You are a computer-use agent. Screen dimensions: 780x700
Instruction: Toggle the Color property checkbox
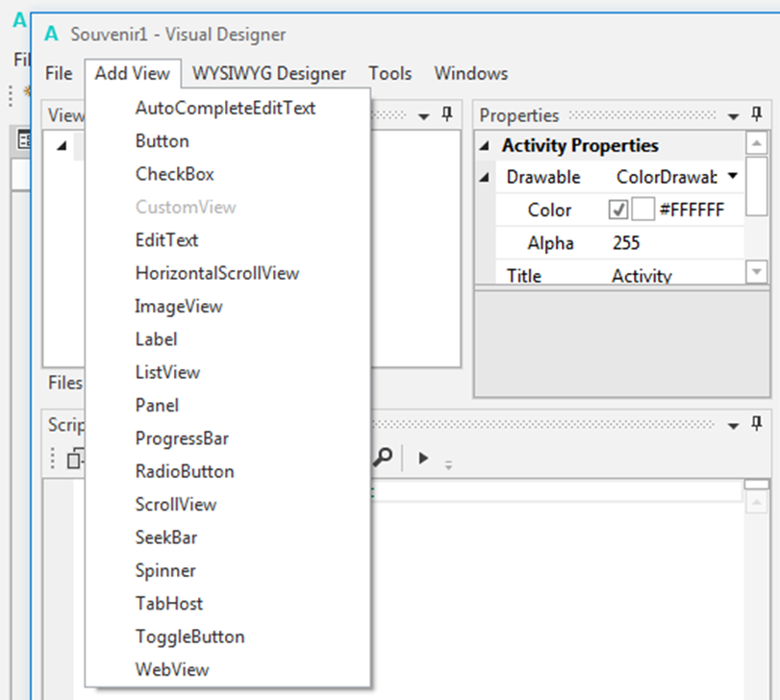click(617, 210)
